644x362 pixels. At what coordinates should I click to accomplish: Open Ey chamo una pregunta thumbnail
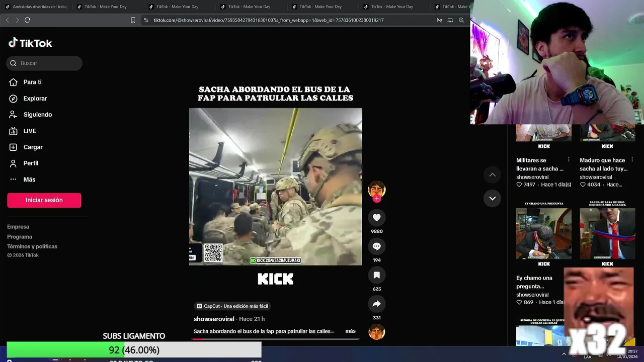(x=544, y=234)
